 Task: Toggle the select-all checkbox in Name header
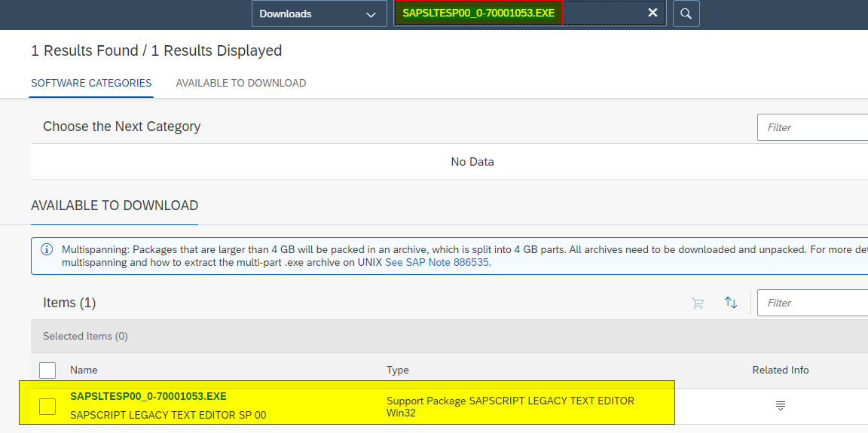coord(47,370)
